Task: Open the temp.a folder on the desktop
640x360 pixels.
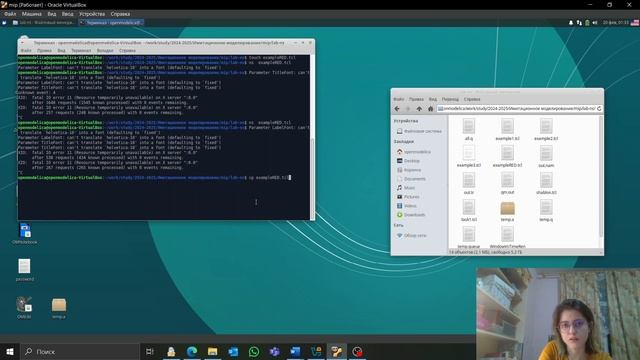Action: (59, 308)
